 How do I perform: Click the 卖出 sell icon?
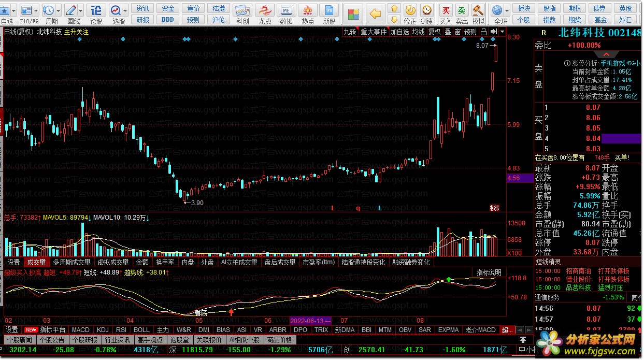(461, 10)
